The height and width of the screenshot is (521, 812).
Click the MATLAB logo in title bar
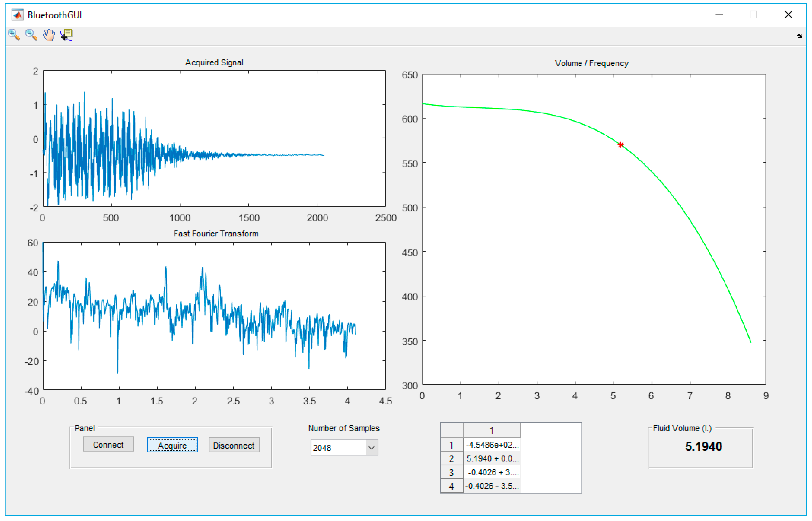[x=18, y=15]
